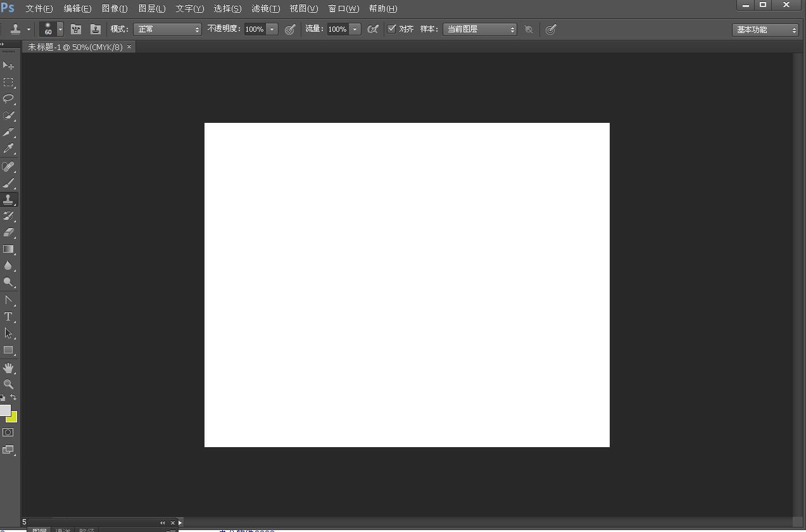Toggle the Clone Source panel button

pyautogui.click(x=96, y=29)
